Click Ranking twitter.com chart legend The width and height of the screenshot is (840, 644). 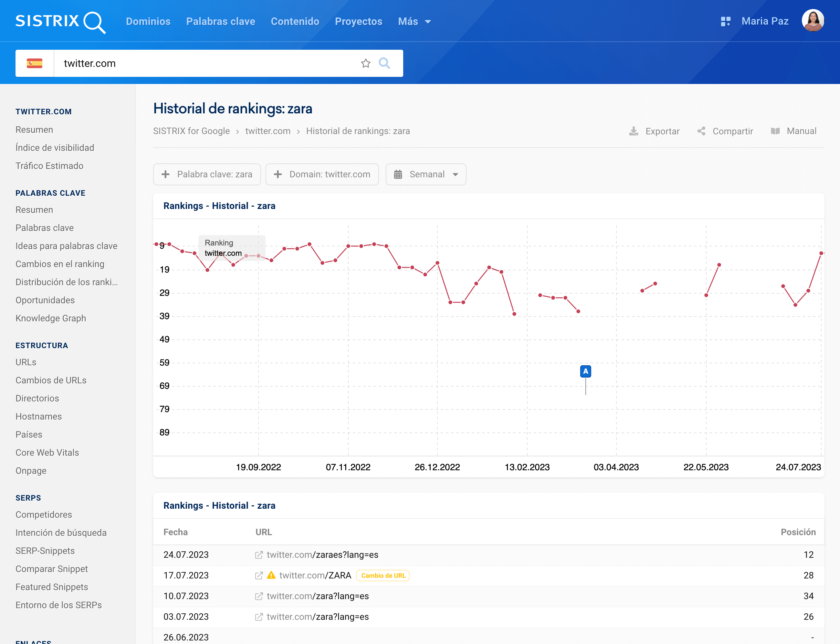tap(232, 248)
